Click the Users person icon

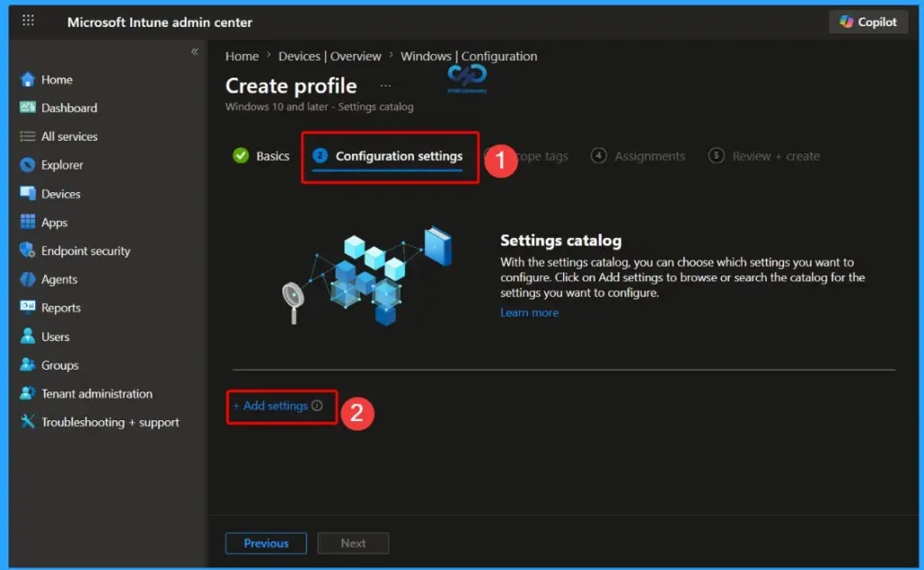pos(28,336)
